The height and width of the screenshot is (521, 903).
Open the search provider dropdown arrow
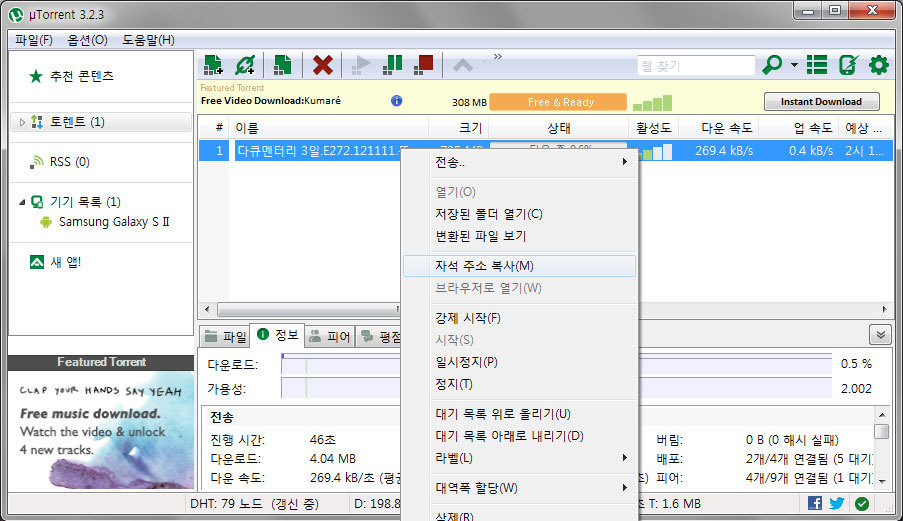click(794, 66)
